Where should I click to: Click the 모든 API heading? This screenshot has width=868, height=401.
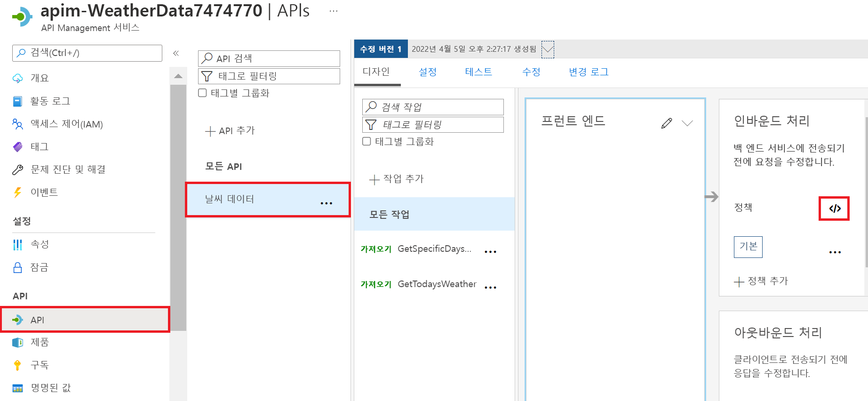point(223,167)
